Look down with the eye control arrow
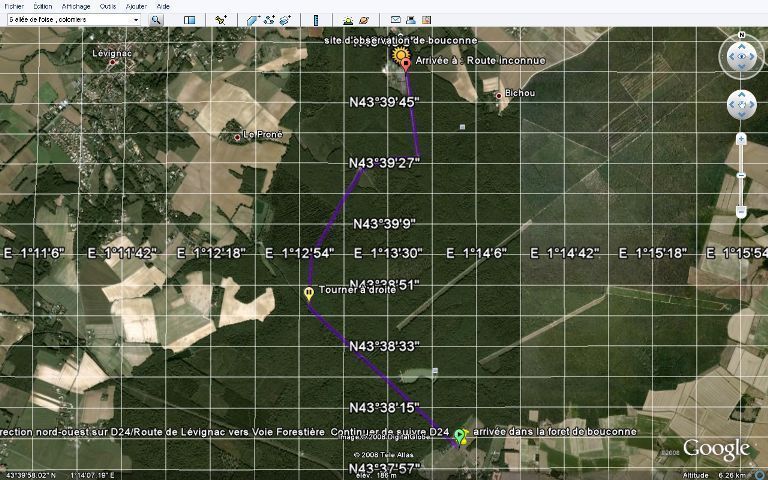 tap(742, 67)
